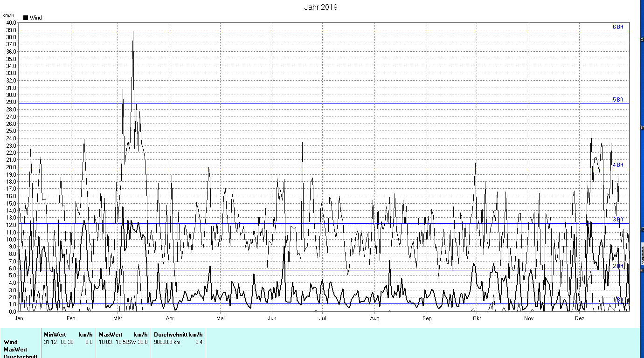Click the 'Mai' month label on the x-axis

(x=220, y=319)
